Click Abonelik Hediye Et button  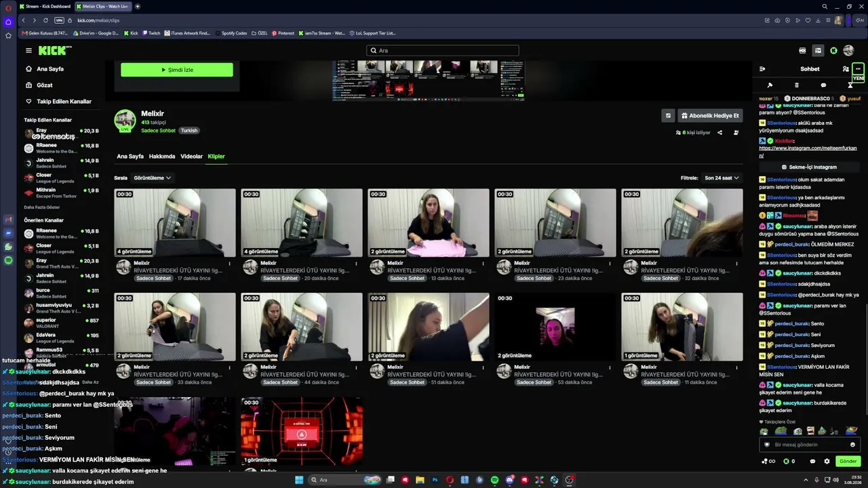(x=710, y=116)
